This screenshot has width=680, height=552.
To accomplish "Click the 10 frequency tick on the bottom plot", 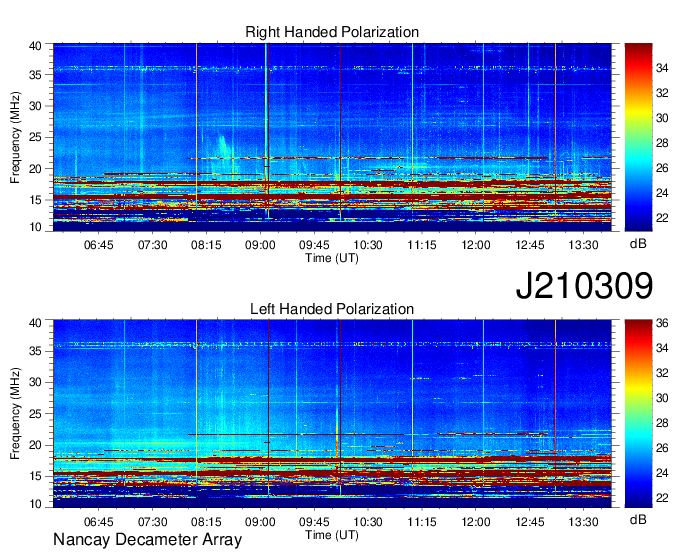I will pyautogui.click(x=35, y=503).
